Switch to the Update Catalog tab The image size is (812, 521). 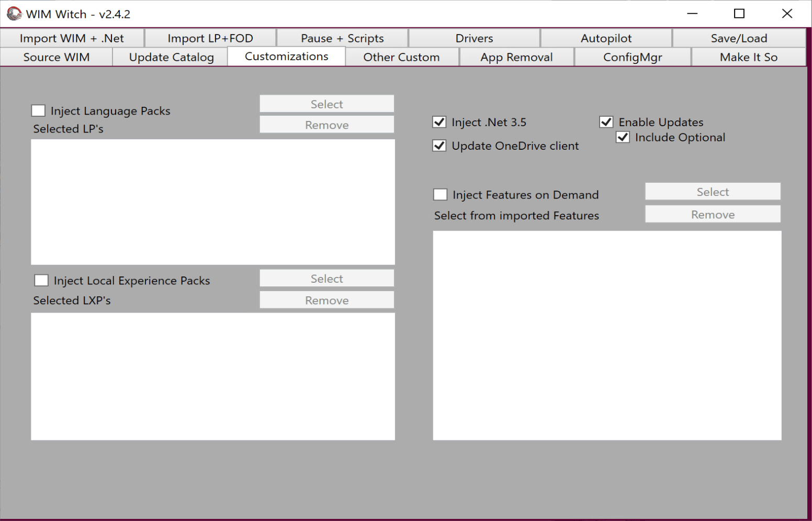(x=171, y=57)
